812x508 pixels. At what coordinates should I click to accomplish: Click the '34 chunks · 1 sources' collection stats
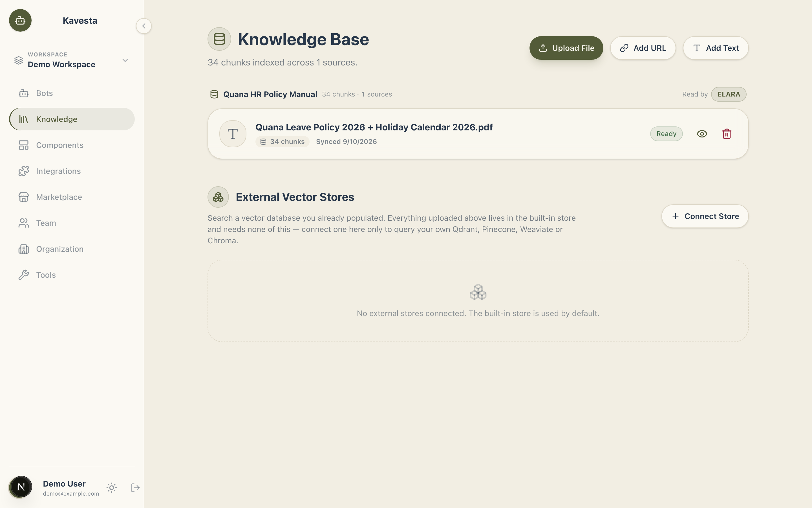357,95
